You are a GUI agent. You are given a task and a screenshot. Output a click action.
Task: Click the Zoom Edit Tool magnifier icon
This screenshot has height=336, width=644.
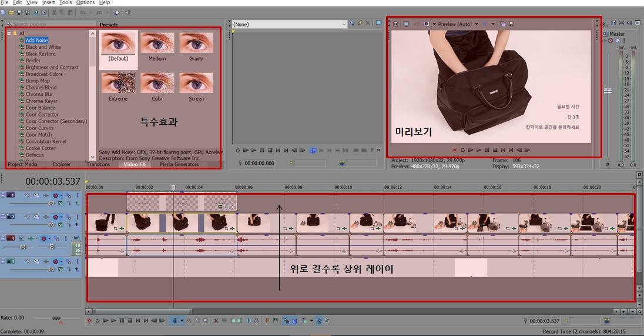click(x=205, y=321)
